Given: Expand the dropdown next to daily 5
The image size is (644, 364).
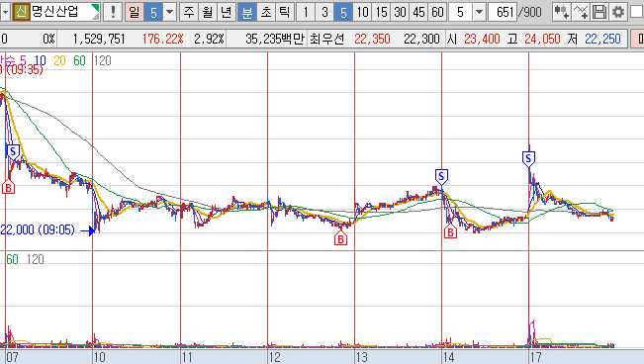Looking at the screenshot, I should (169, 12).
